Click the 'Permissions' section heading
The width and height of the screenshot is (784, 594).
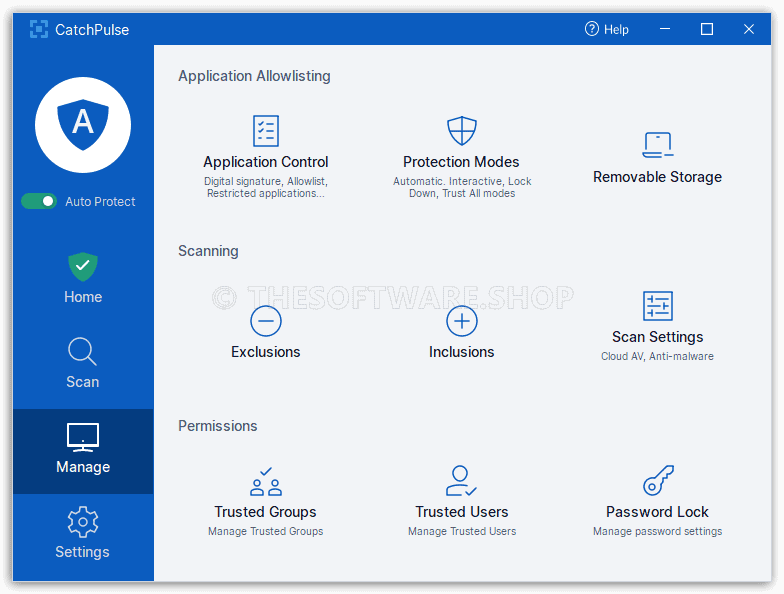pos(218,426)
